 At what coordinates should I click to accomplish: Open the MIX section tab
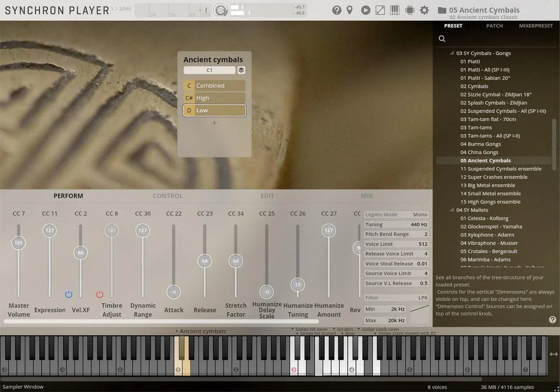coord(367,196)
